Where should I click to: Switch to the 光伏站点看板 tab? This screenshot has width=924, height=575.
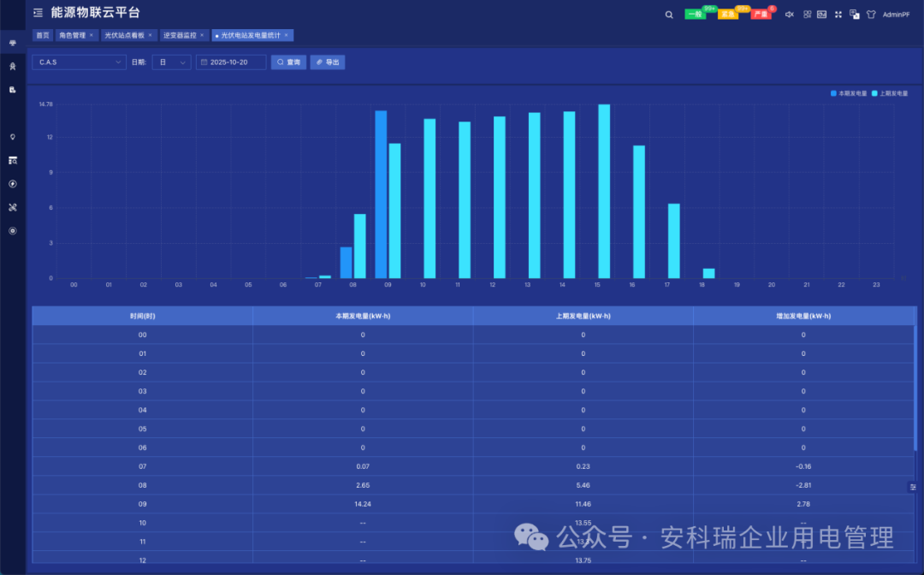[124, 36]
